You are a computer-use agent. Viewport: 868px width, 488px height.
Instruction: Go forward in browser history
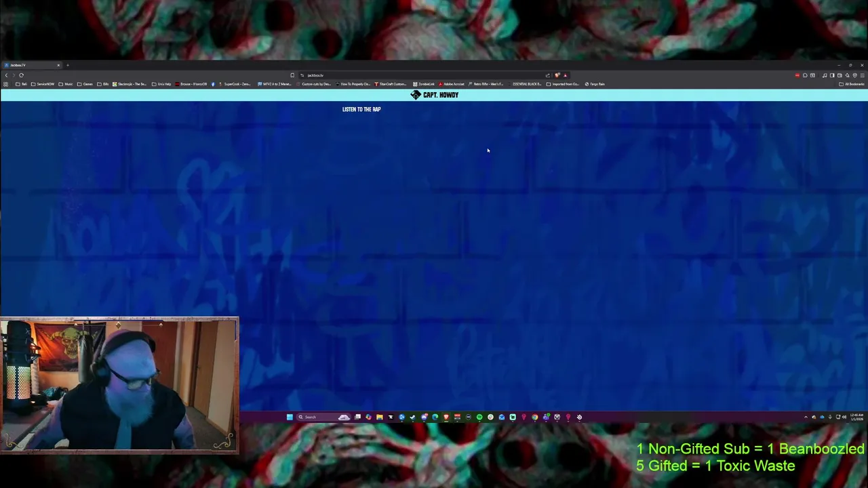(x=14, y=75)
